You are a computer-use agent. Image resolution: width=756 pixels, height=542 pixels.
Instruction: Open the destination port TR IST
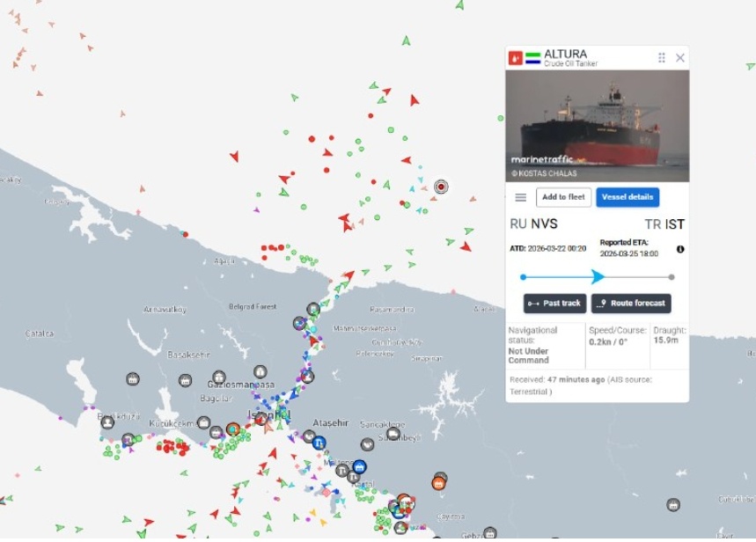(664, 224)
